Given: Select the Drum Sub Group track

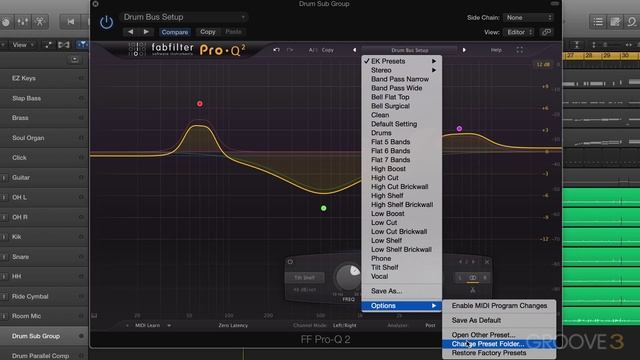Looking at the screenshot, I should coord(44,336).
